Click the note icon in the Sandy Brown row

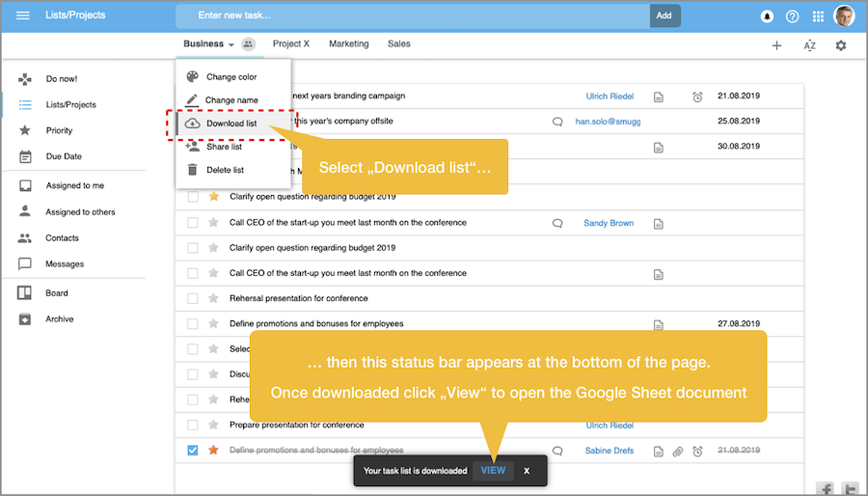tap(658, 224)
